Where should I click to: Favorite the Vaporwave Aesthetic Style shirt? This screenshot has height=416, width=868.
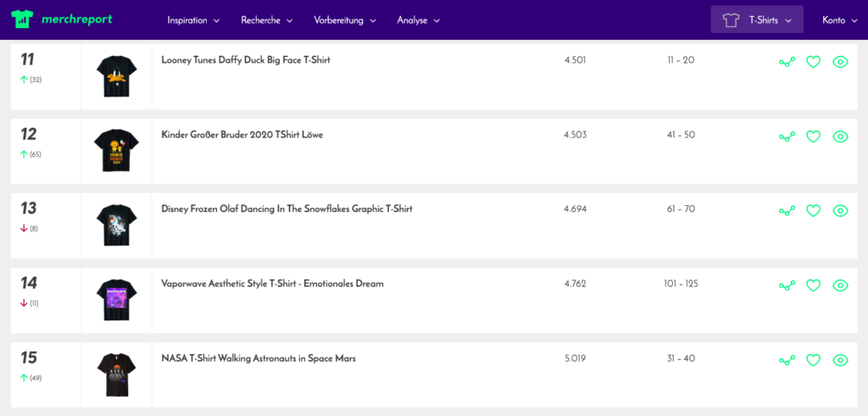pyautogui.click(x=813, y=286)
